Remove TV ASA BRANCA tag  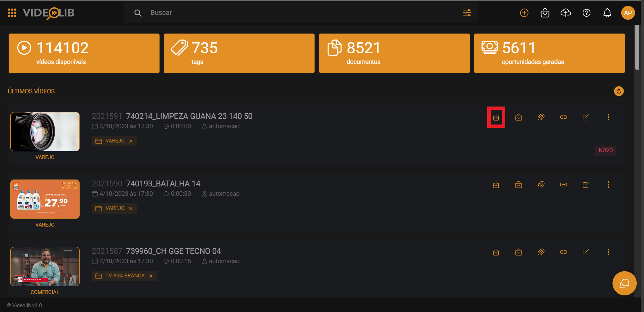point(151,276)
